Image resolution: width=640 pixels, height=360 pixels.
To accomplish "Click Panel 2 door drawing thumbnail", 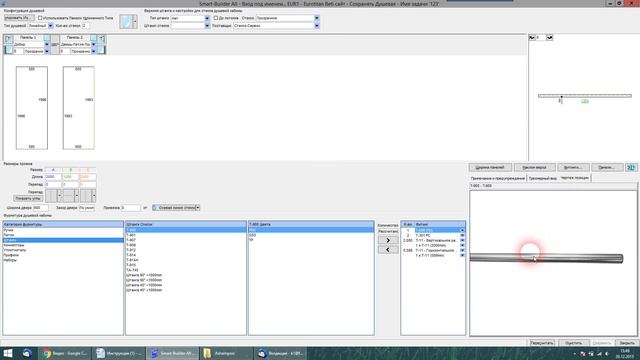I will pos(78,108).
